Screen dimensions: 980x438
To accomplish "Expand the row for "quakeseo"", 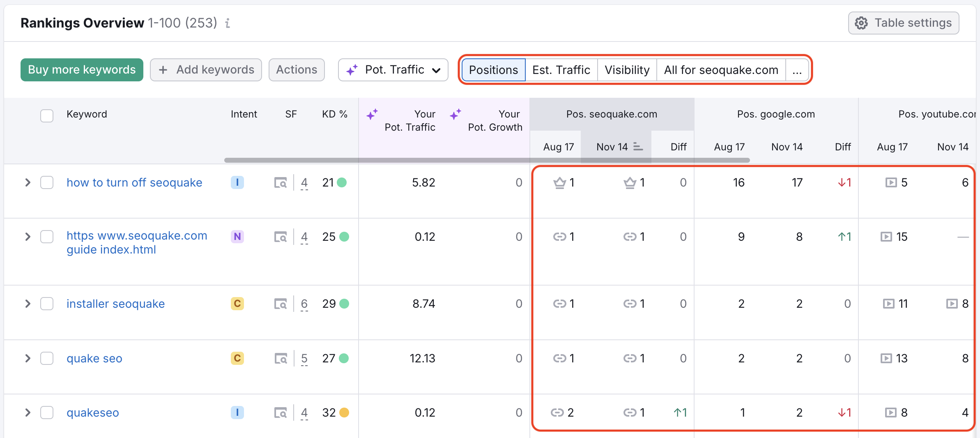I will click(x=27, y=413).
